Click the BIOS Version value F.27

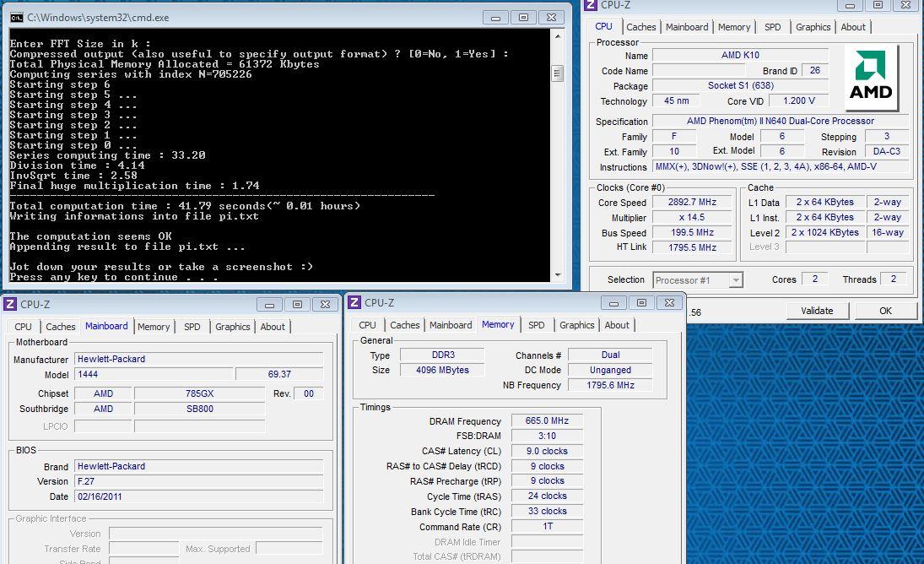click(x=198, y=481)
